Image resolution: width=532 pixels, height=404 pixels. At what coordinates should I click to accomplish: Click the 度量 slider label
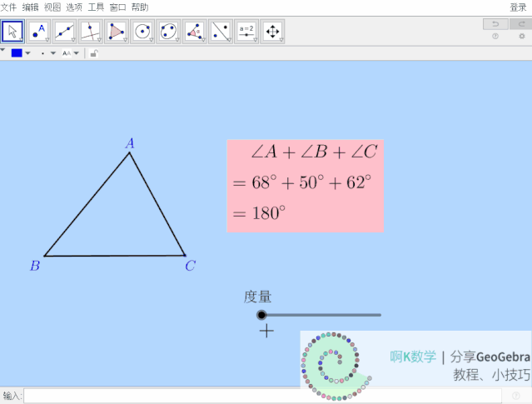[x=257, y=297]
